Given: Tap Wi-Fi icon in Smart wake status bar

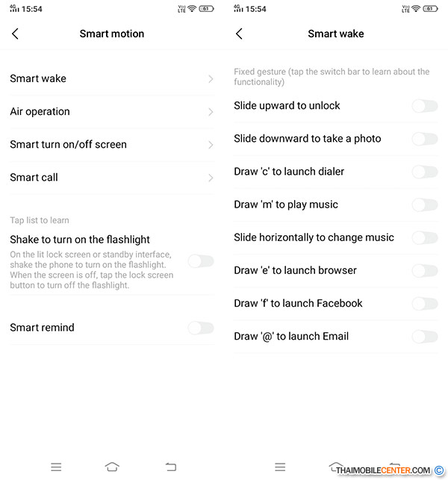Looking at the screenshot, I should point(416,9).
